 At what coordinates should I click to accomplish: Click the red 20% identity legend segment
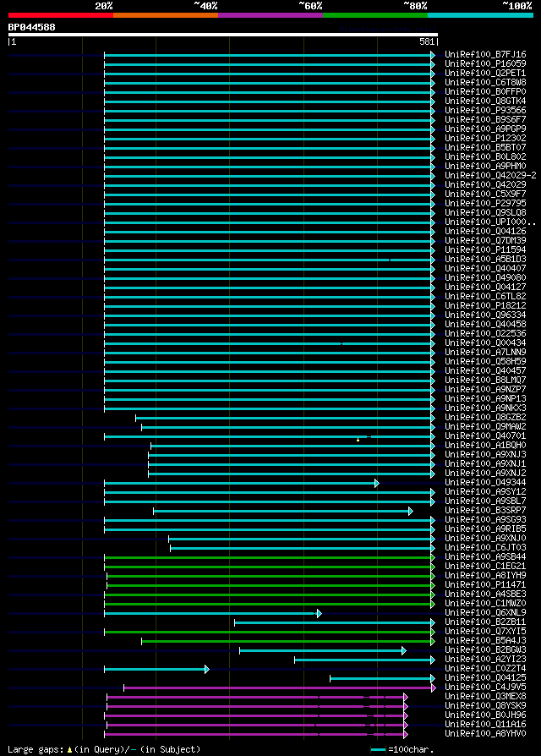click(x=61, y=15)
